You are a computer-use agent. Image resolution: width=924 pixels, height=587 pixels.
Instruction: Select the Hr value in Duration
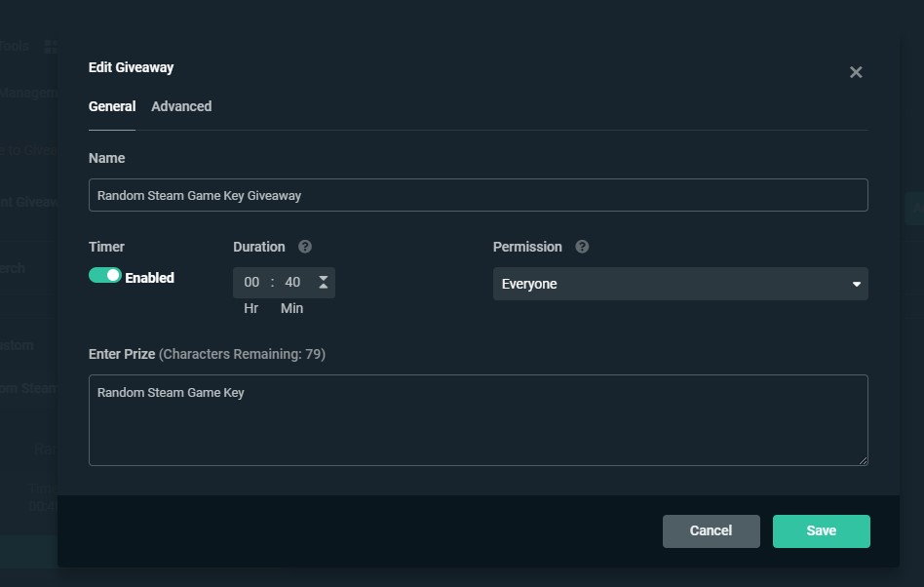251,282
